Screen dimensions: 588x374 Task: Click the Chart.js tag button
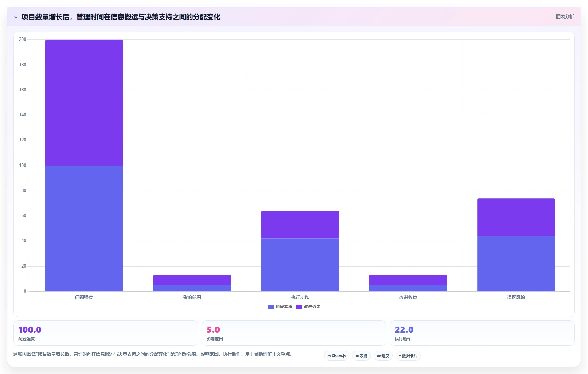click(337, 356)
